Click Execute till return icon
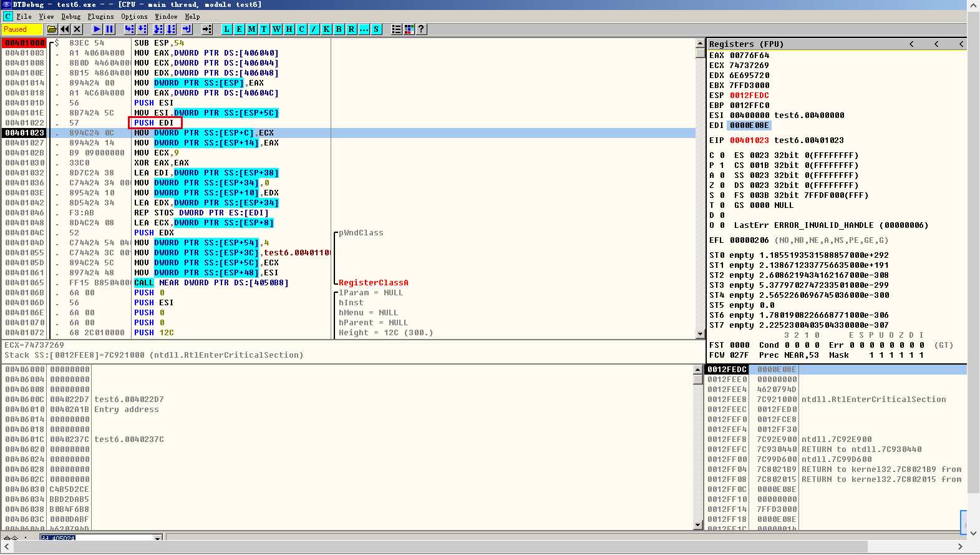Screen dimensions: 980x555 (x=187, y=29)
